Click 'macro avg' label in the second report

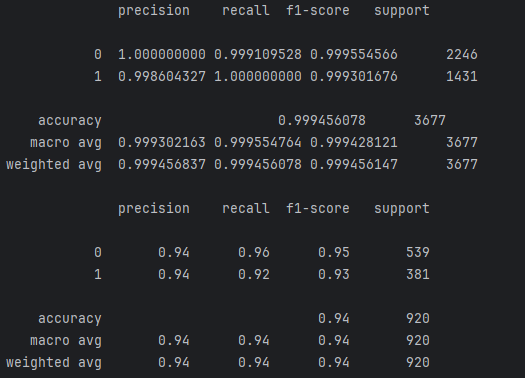point(66,341)
